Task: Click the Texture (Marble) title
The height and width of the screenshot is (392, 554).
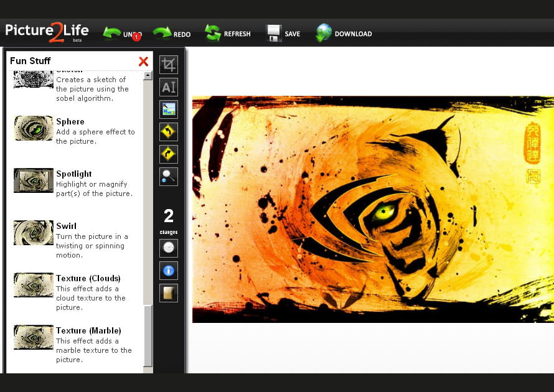Action: click(88, 330)
